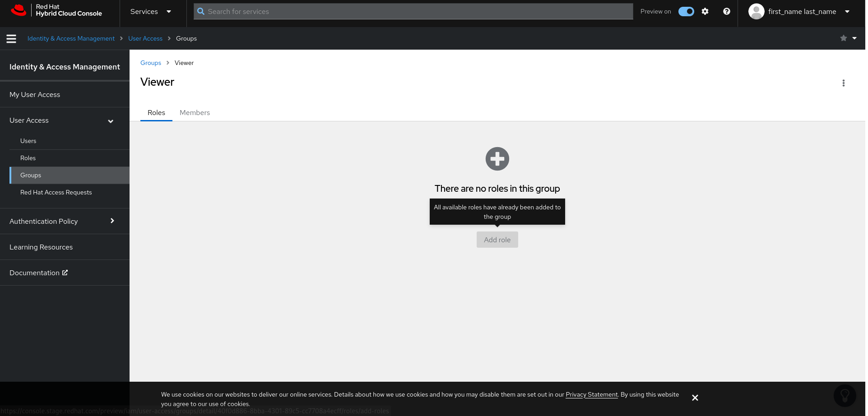The height and width of the screenshot is (416, 868).
Task: Click the Viewer breadcrumb text
Action: pos(184,63)
